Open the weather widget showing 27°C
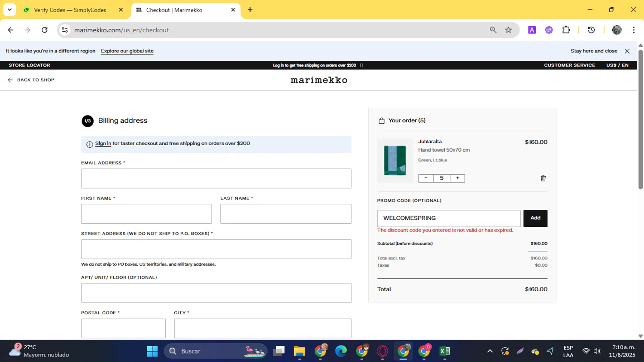644x362 pixels. tap(39, 351)
